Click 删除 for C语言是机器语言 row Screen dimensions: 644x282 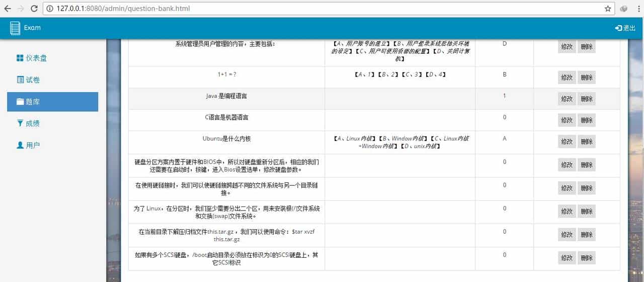pos(586,120)
